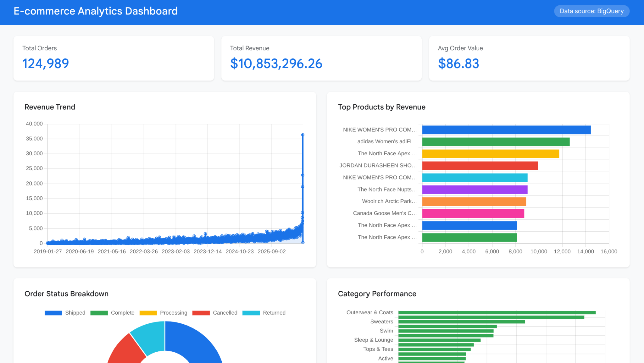Click the yellow Processing legend swatch
The image size is (644, 363).
(148, 313)
